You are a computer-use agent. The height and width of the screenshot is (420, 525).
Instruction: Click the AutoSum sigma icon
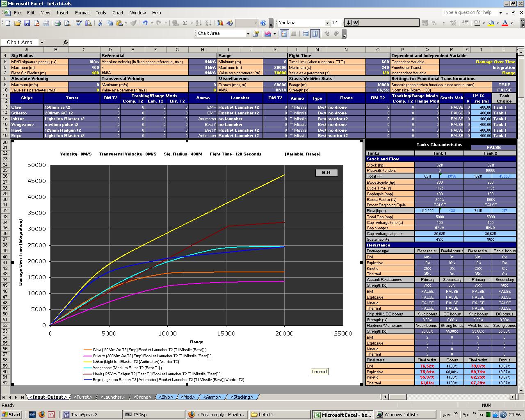[x=185, y=23]
